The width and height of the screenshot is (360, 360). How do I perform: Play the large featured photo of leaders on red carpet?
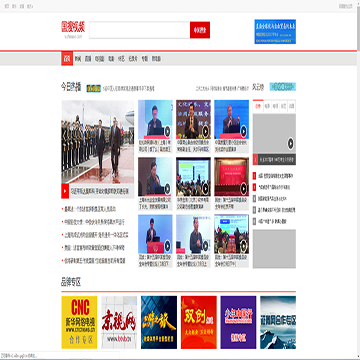coord(98,142)
